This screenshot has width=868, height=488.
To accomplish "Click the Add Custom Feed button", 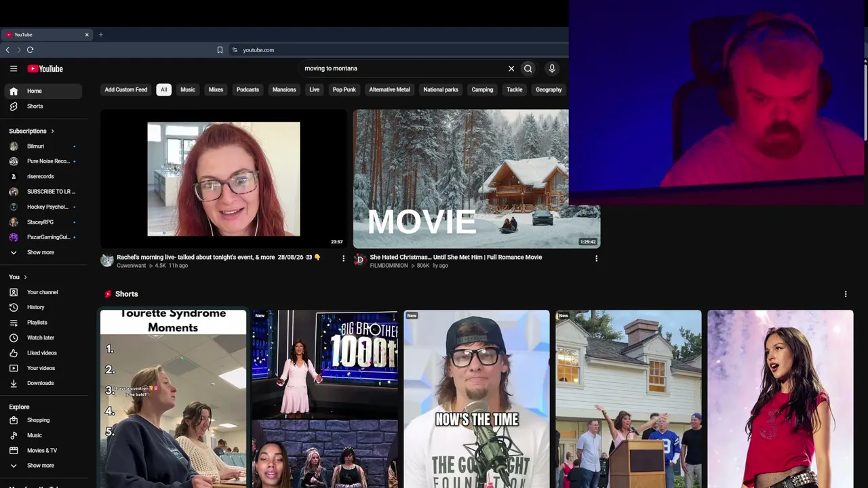I will [126, 89].
